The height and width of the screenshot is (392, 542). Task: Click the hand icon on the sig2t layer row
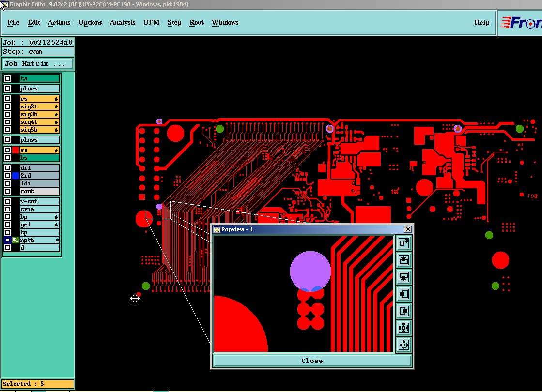pos(56,107)
